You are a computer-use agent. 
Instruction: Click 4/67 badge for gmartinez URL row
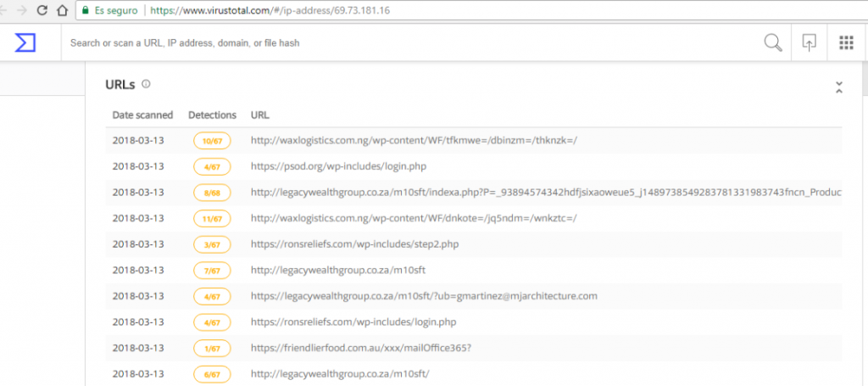[212, 296]
